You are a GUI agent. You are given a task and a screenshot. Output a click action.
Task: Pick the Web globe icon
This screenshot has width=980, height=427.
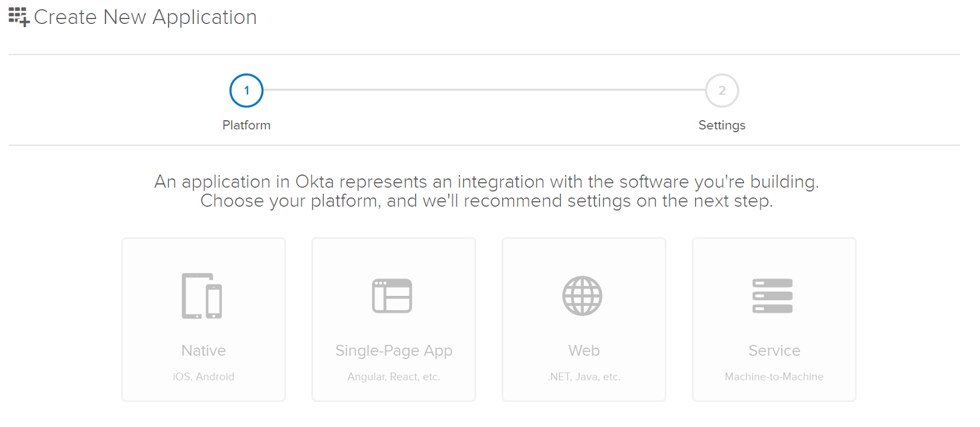click(x=582, y=296)
